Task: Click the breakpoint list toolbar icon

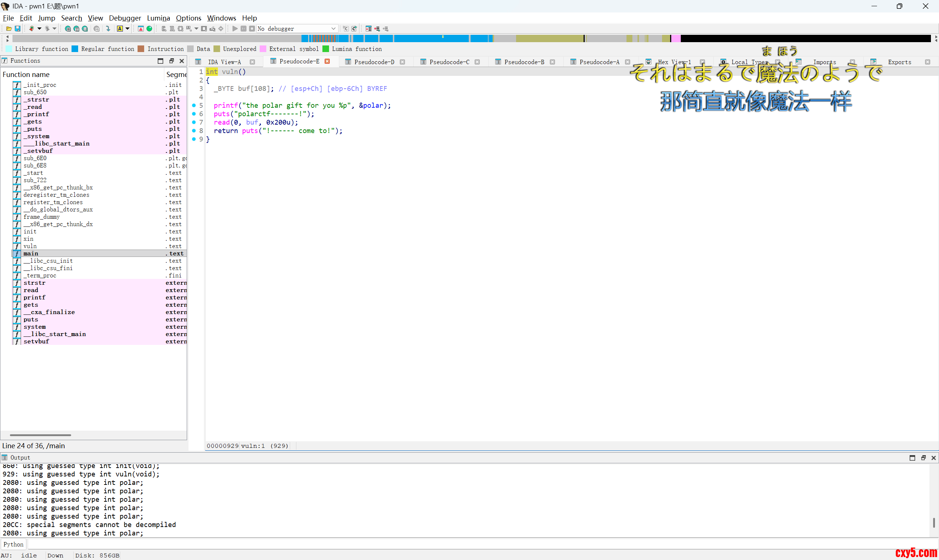Action: click(369, 29)
